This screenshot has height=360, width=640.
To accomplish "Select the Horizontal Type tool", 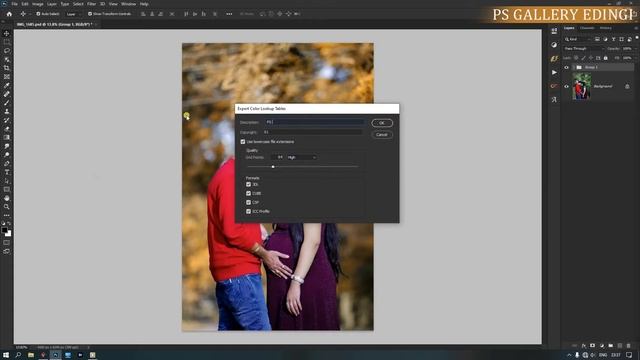I will tap(7, 172).
